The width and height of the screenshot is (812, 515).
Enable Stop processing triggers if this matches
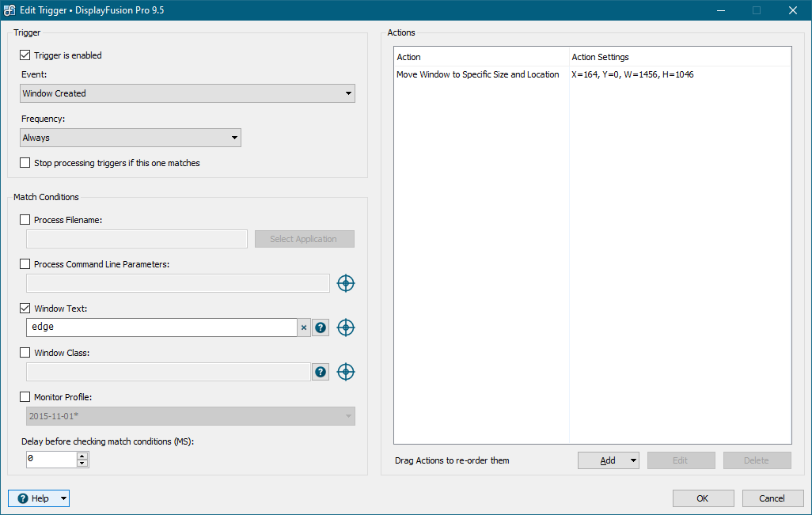(x=25, y=163)
